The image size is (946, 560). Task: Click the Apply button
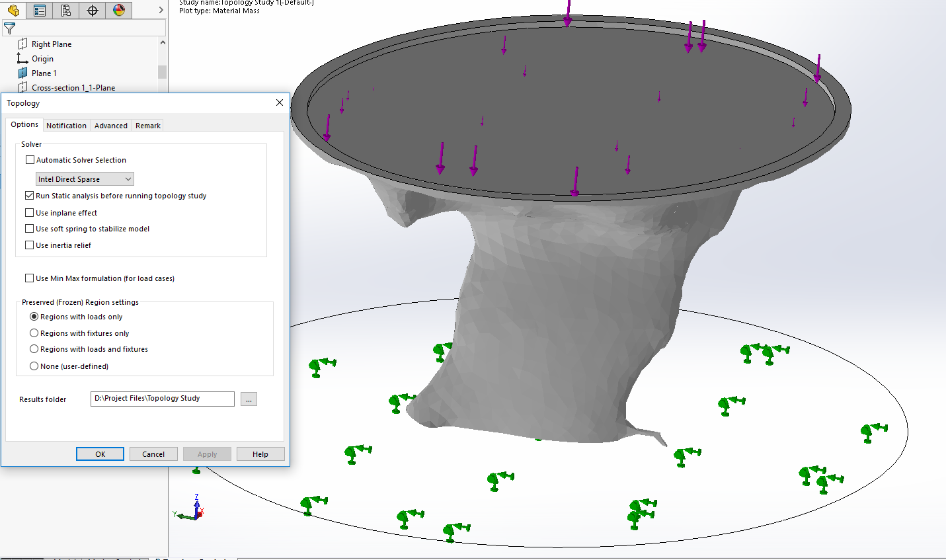coord(207,454)
